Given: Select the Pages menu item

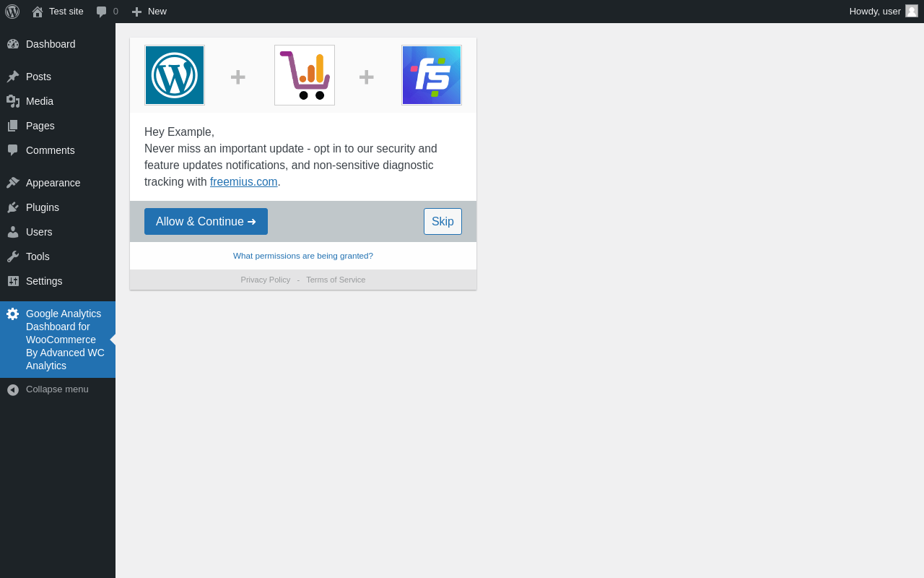Looking at the screenshot, I should tap(58, 126).
